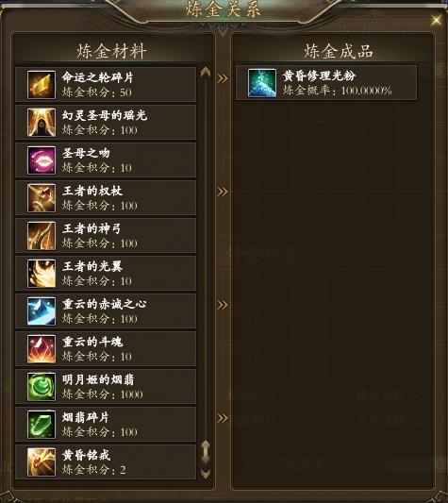This screenshot has height=503, width=448.
Task: Select the 黄昏修理光粉 result row text
Action: 319,75
